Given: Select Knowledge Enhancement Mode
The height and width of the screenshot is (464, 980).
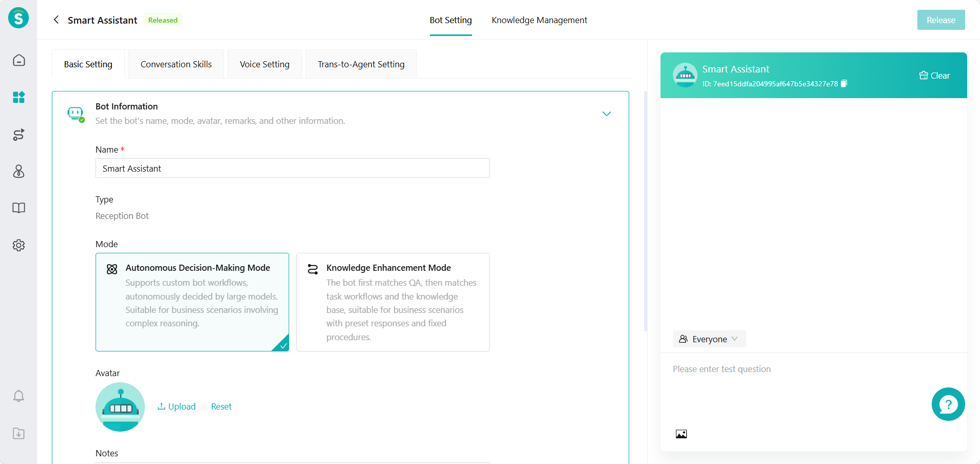Looking at the screenshot, I should pyautogui.click(x=393, y=302).
